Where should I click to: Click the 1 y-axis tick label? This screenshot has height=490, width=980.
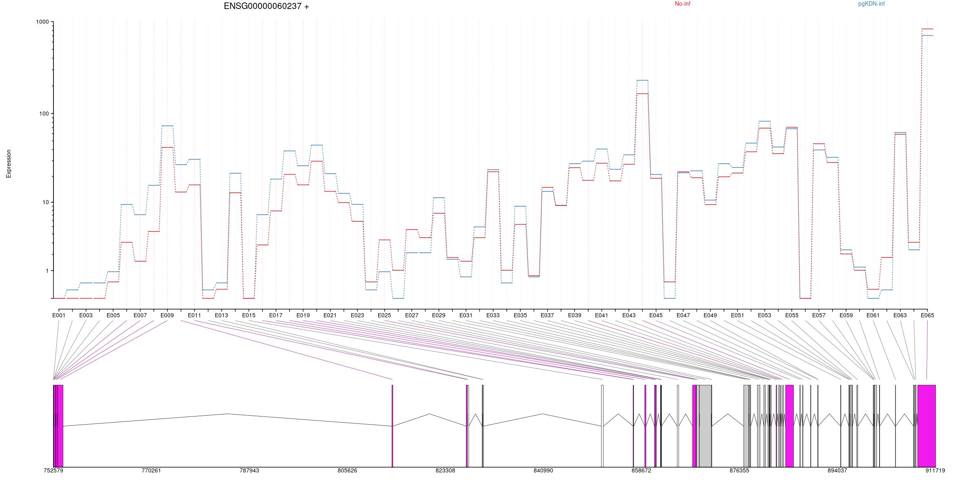click(x=47, y=271)
